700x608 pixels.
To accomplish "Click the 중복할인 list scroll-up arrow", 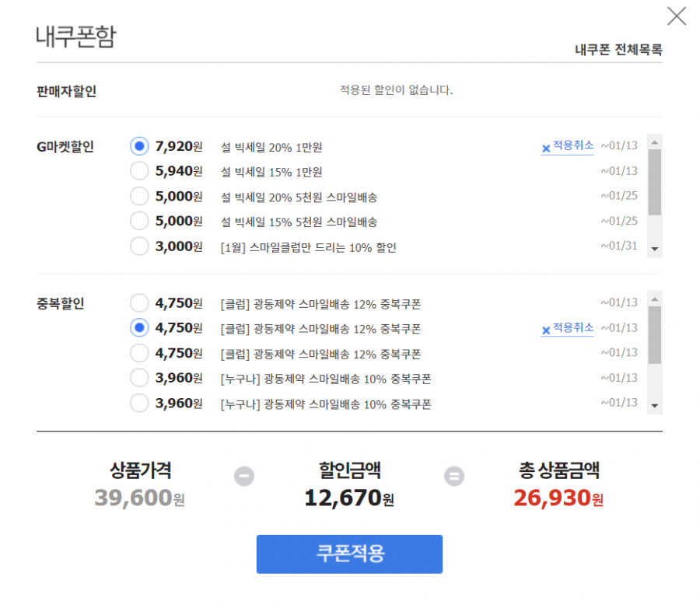I will pos(655,299).
